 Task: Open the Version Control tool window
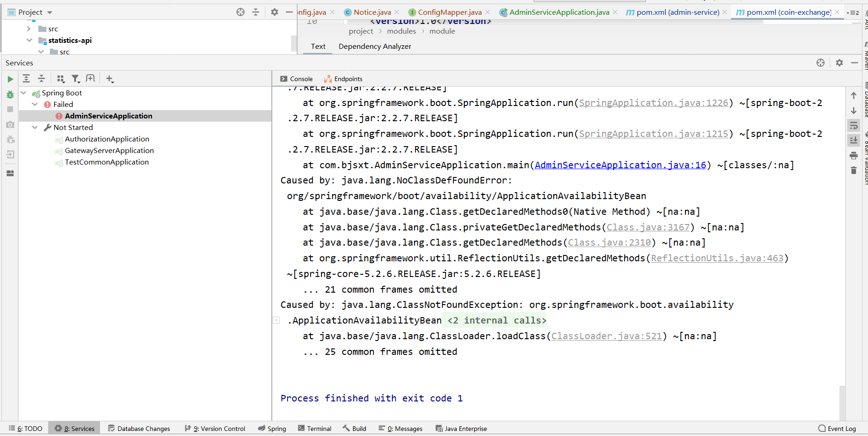point(215,429)
